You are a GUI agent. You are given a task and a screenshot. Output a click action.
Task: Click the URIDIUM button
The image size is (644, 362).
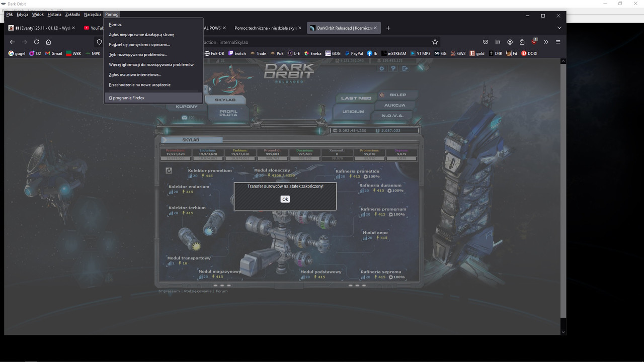(353, 112)
